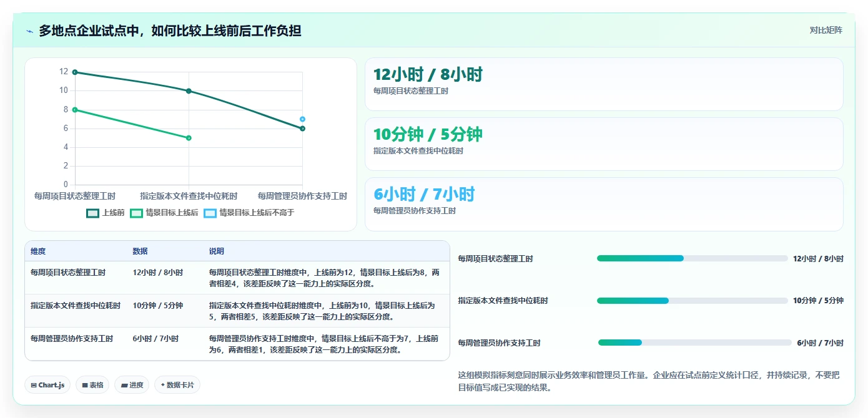
Task: Click the 每周项目状态整理工时 chart axis label
Action: click(x=75, y=196)
